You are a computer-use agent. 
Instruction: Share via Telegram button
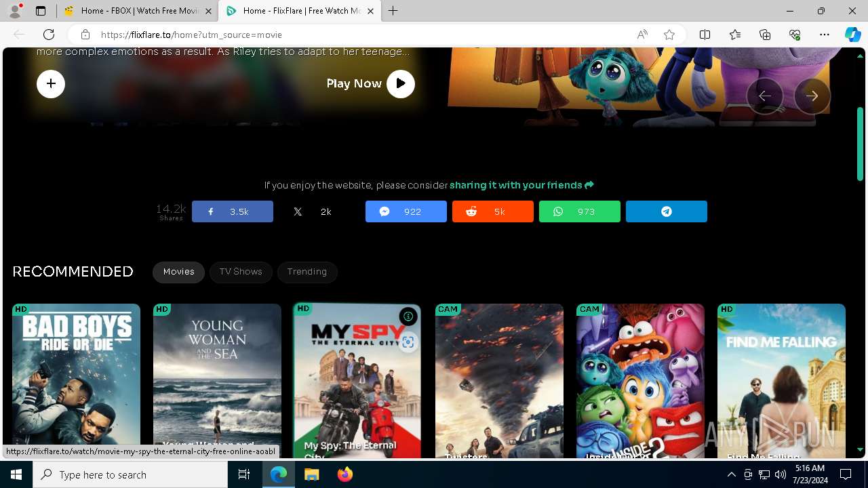[x=667, y=211]
